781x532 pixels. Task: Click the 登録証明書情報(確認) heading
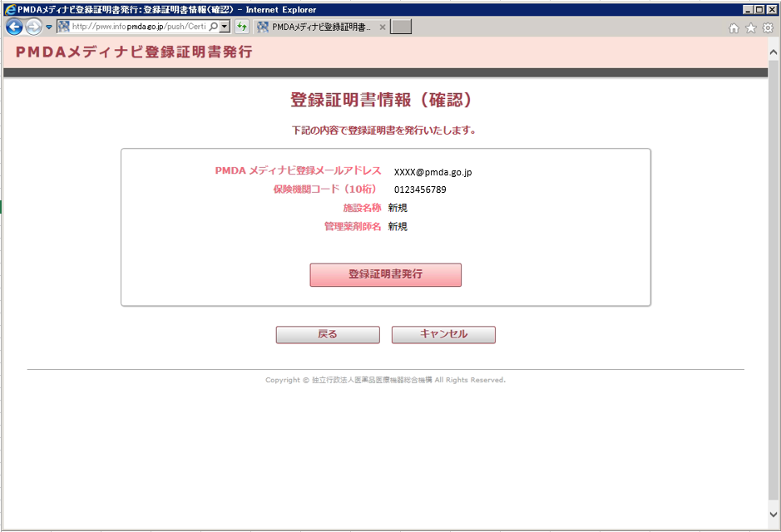click(x=381, y=100)
